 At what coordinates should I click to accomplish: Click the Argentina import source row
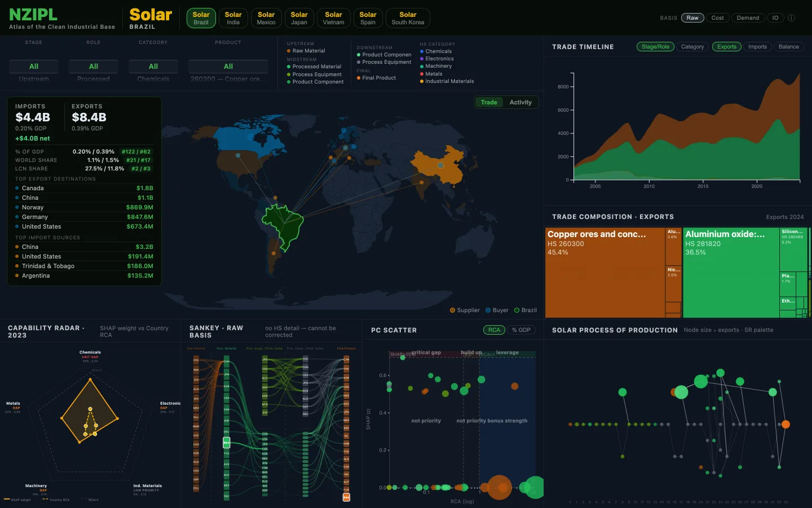[84, 276]
